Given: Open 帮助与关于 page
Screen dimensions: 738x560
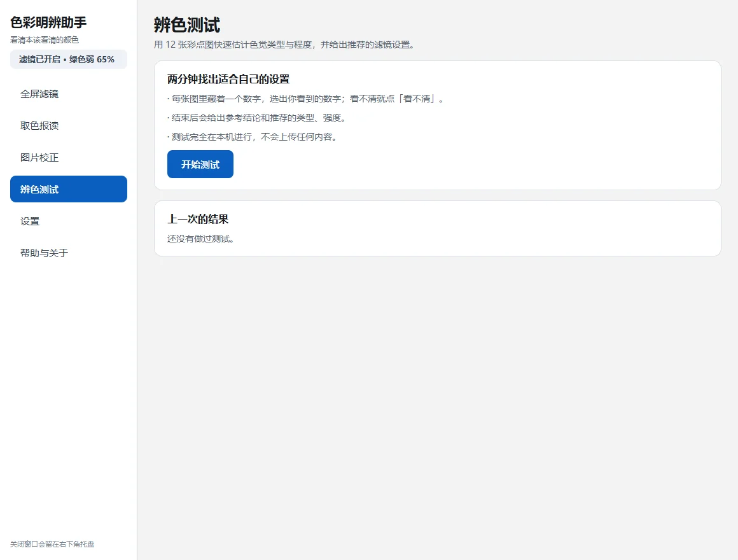Looking at the screenshot, I should [69, 253].
